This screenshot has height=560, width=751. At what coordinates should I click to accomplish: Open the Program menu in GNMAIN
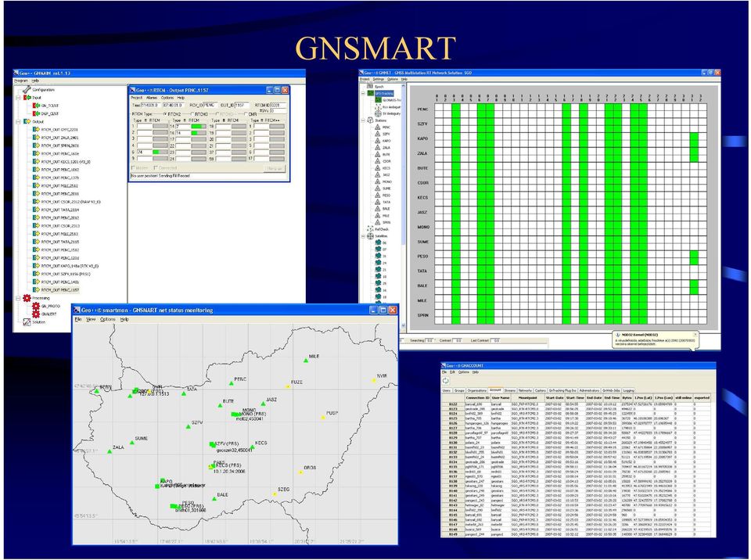tap(21, 81)
